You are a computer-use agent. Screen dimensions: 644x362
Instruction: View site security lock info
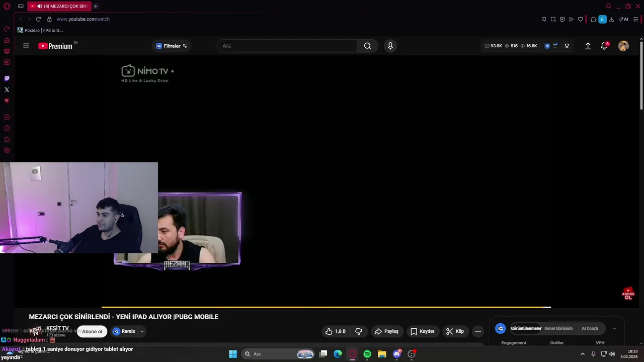[49, 19]
